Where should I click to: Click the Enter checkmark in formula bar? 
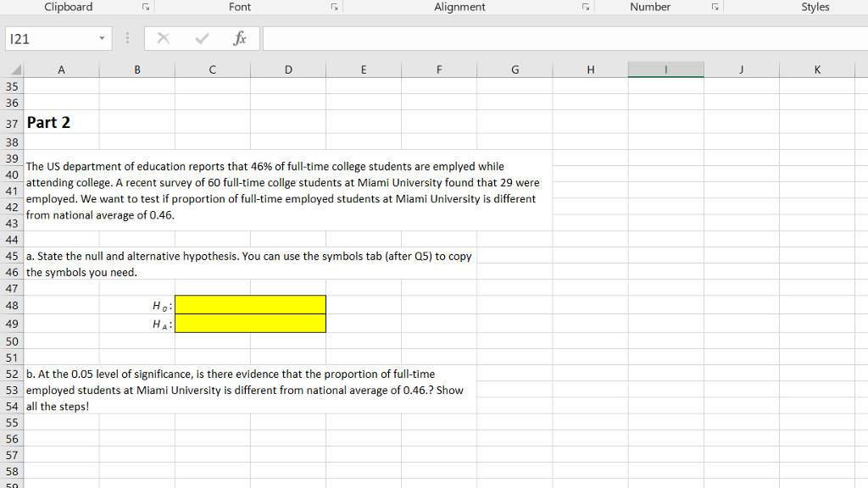(201, 38)
